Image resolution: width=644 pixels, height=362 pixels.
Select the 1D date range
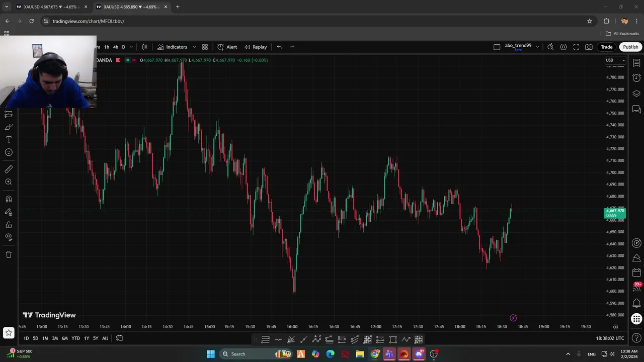coord(26,338)
